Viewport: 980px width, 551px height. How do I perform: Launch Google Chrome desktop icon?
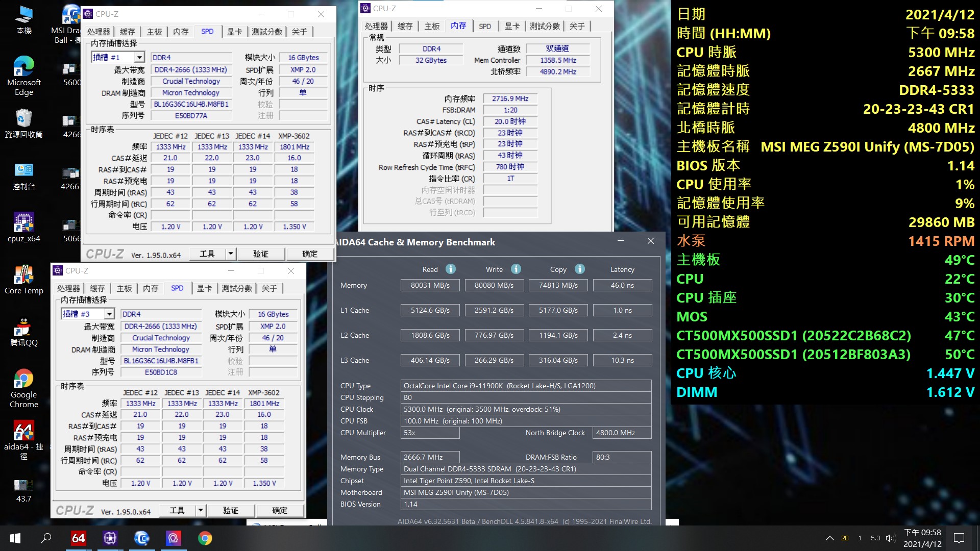pyautogui.click(x=23, y=388)
